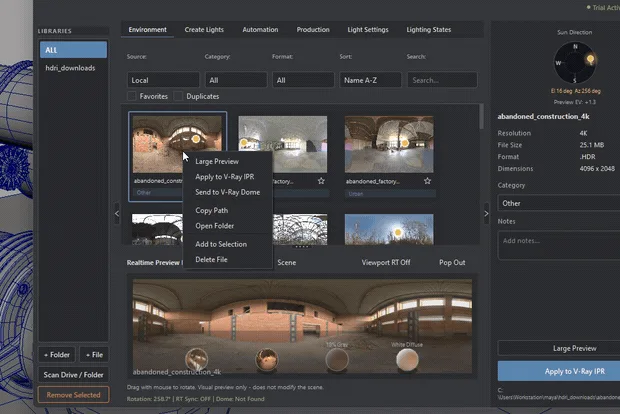Collapse left panel with arrow handle

[x=117, y=214]
